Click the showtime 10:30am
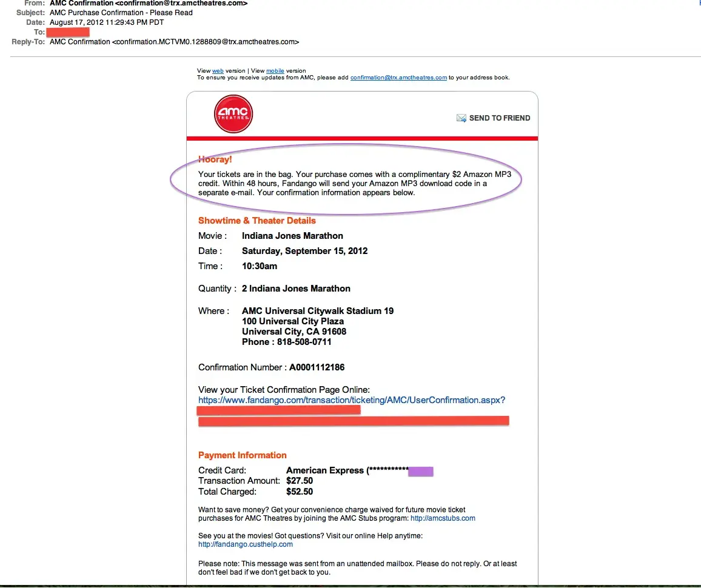Image resolution: width=701 pixels, height=588 pixels. pyautogui.click(x=260, y=266)
